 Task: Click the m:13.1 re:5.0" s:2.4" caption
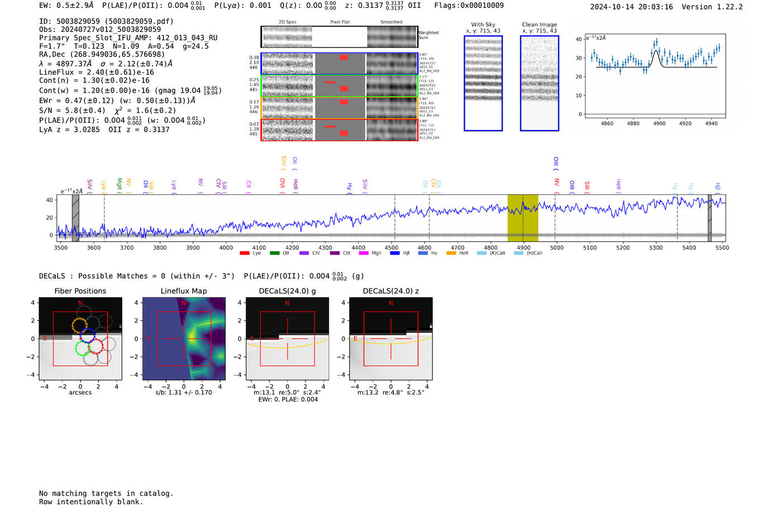287,392
